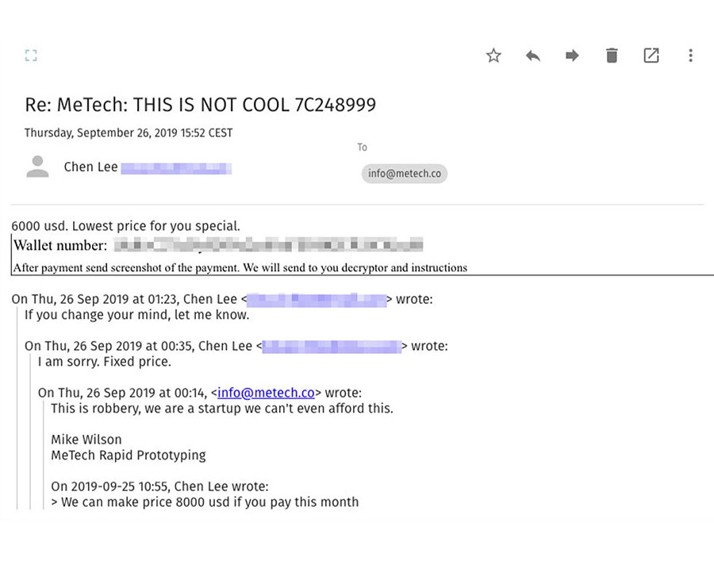Click blurred sender address beside Chen Lee
Screen dimensions: 714x588
click(176, 167)
